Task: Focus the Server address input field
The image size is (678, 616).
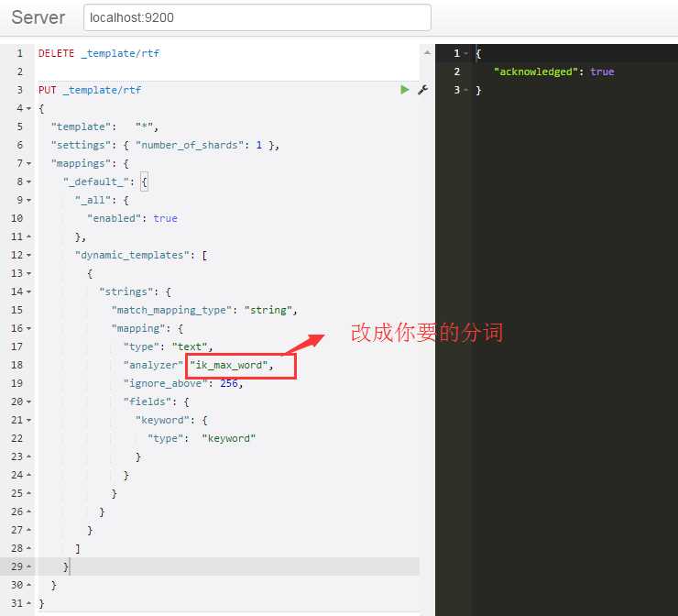Action: 257,17
